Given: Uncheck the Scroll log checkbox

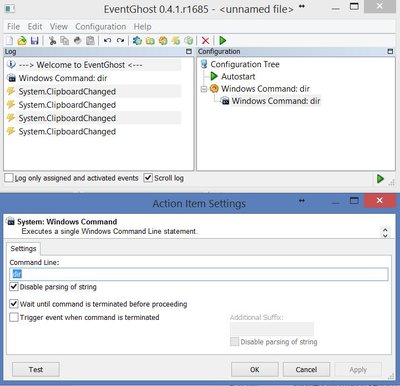Looking at the screenshot, I should click(x=148, y=178).
